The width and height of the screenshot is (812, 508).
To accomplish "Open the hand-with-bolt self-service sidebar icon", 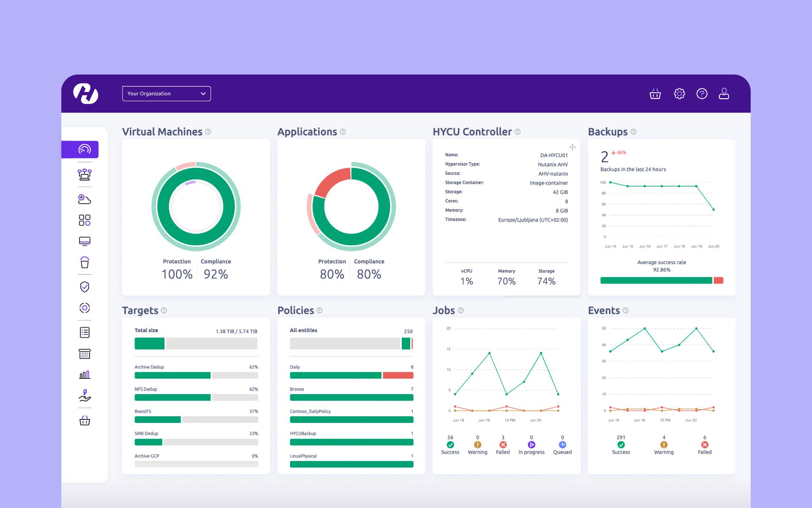I will click(x=85, y=395).
